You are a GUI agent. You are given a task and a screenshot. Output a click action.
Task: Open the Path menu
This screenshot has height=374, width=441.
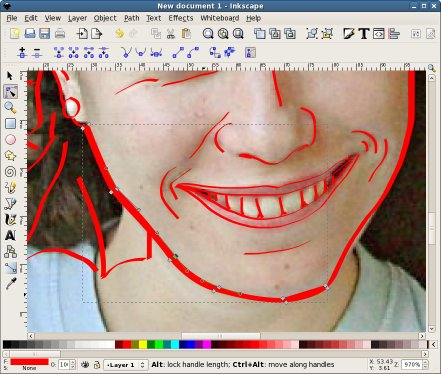[x=132, y=18]
